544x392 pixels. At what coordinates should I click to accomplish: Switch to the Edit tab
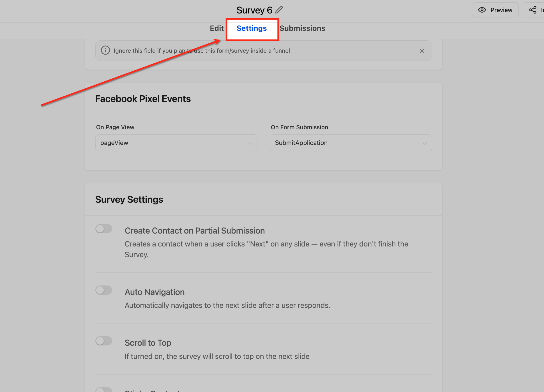tap(216, 28)
